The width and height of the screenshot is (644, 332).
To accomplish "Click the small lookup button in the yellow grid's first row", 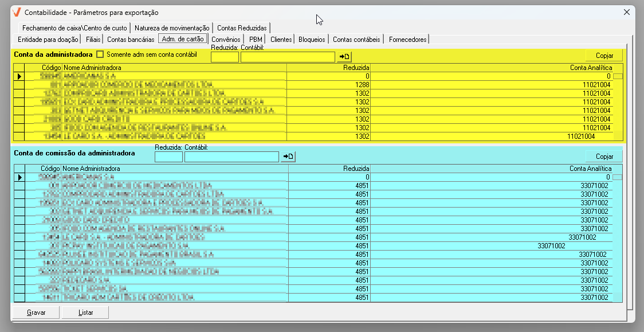I will tap(618, 76).
